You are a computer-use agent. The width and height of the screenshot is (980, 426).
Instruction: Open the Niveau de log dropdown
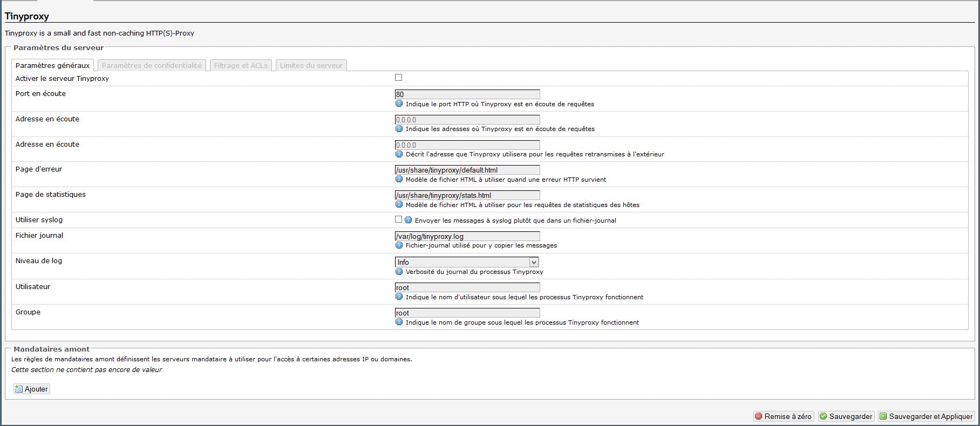click(467, 262)
